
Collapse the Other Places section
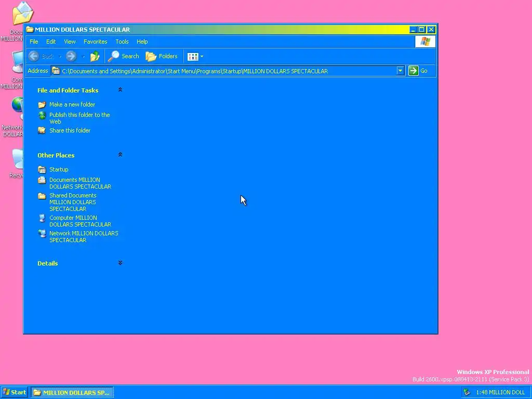[120, 155]
